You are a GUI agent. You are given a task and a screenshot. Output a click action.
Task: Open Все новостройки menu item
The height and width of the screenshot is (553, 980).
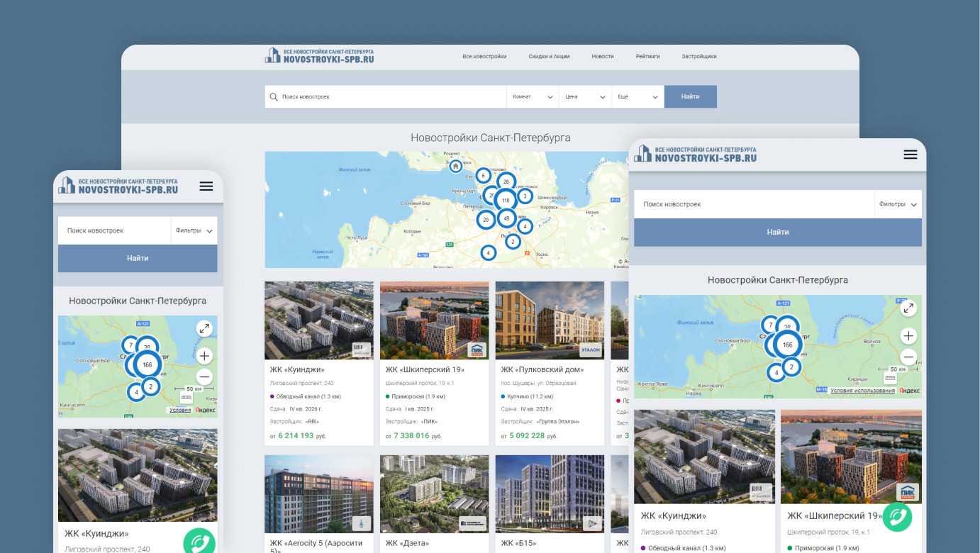pos(484,56)
